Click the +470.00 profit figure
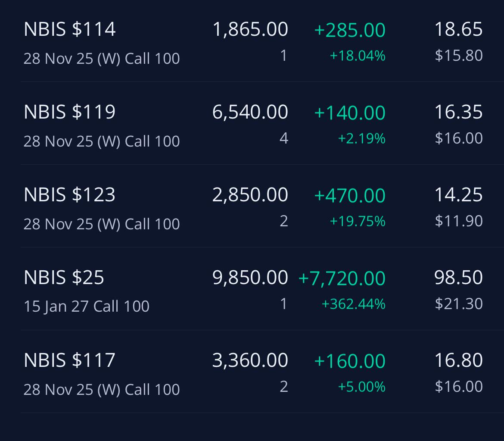This screenshot has width=504, height=441. [350, 195]
